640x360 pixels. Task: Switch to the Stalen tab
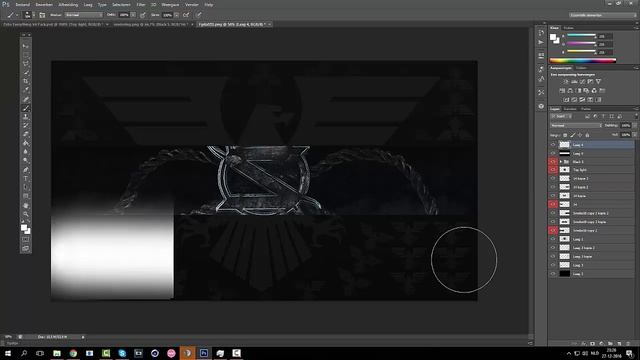coord(569,28)
